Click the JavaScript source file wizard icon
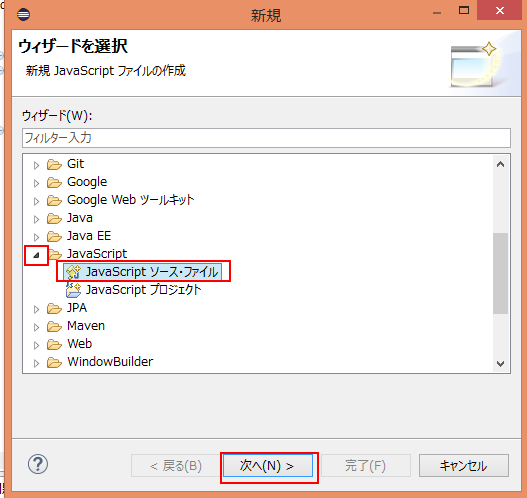This screenshot has height=498, width=527. pos(73,272)
